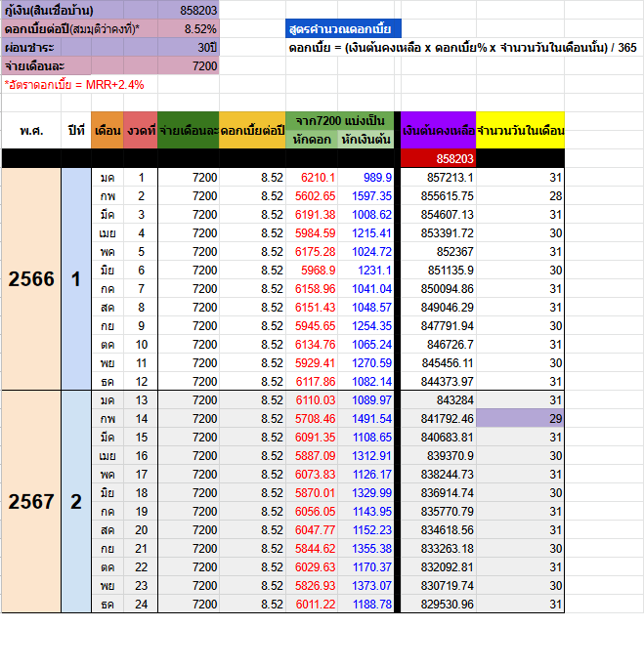Select installment number 24 for ธค
The image size is (644, 669).
(x=141, y=605)
